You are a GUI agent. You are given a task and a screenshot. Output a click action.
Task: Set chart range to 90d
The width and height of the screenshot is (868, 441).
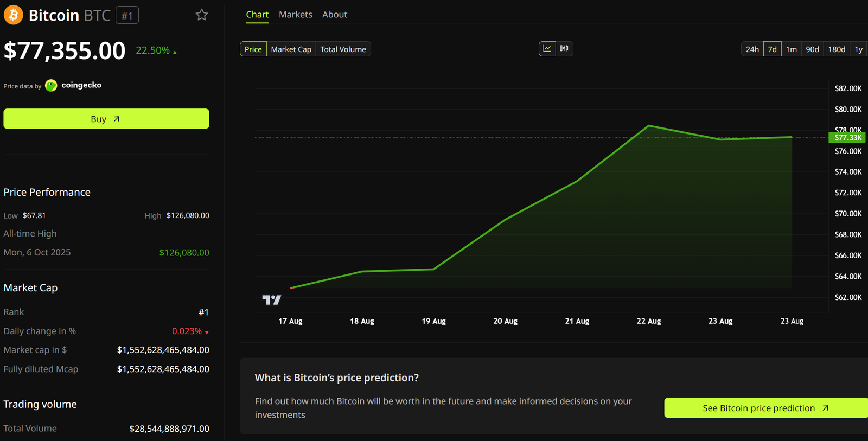(813, 49)
